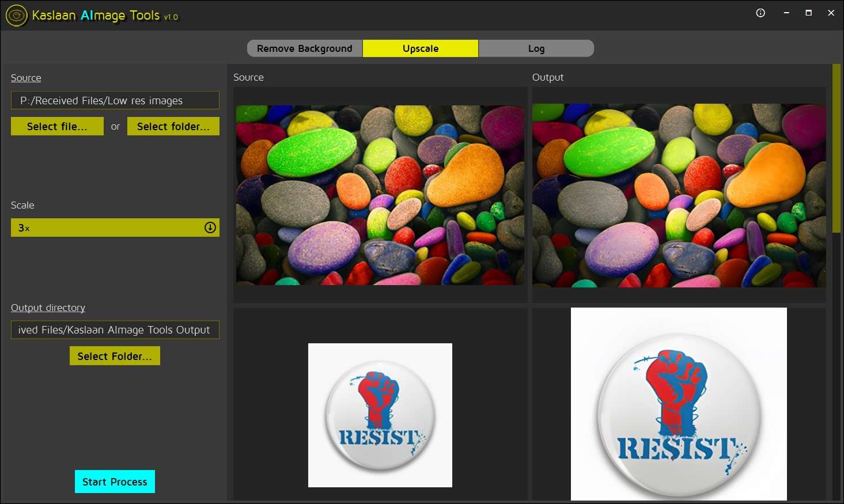Click the Source path input field
Image resolution: width=844 pixels, height=504 pixels.
point(115,100)
